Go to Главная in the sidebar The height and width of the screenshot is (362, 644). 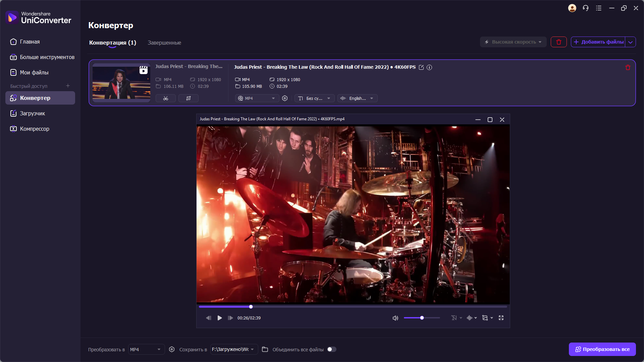coord(40,42)
